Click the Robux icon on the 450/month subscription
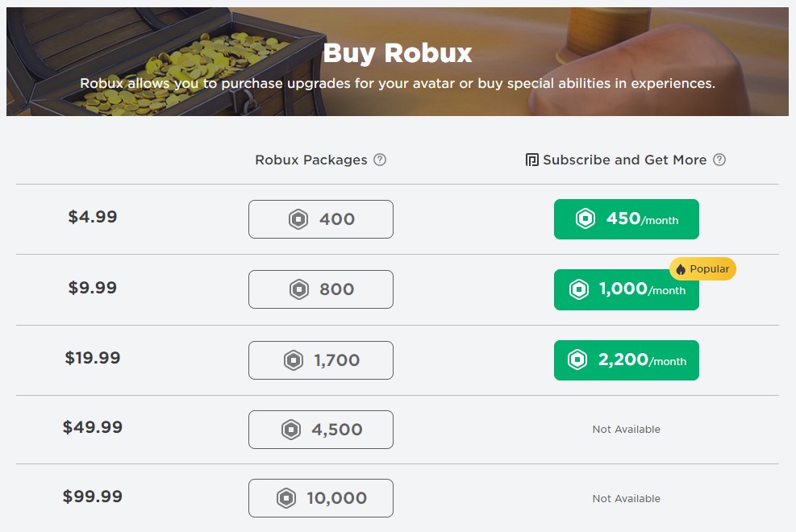 pyautogui.click(x=585, y=218)
